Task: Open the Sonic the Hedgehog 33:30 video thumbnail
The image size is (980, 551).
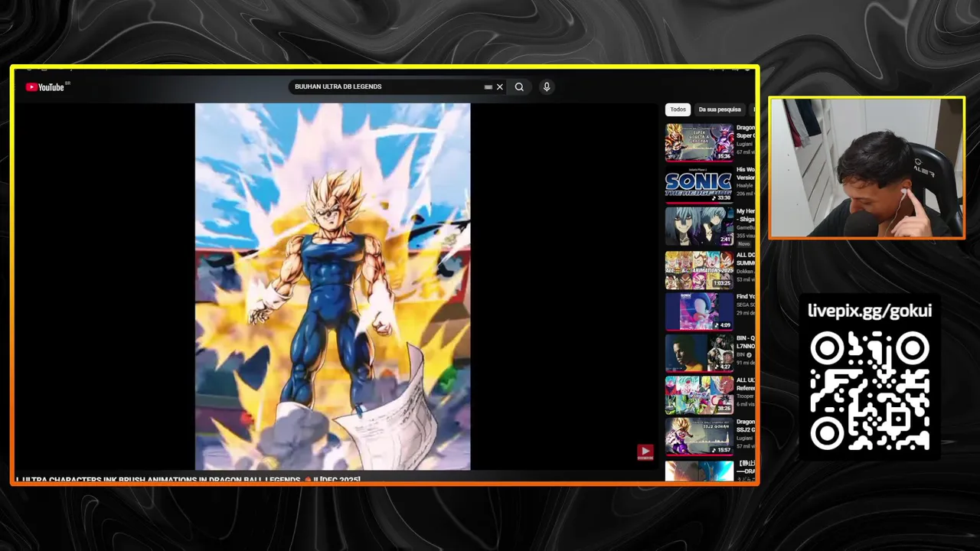Action: 699,184
